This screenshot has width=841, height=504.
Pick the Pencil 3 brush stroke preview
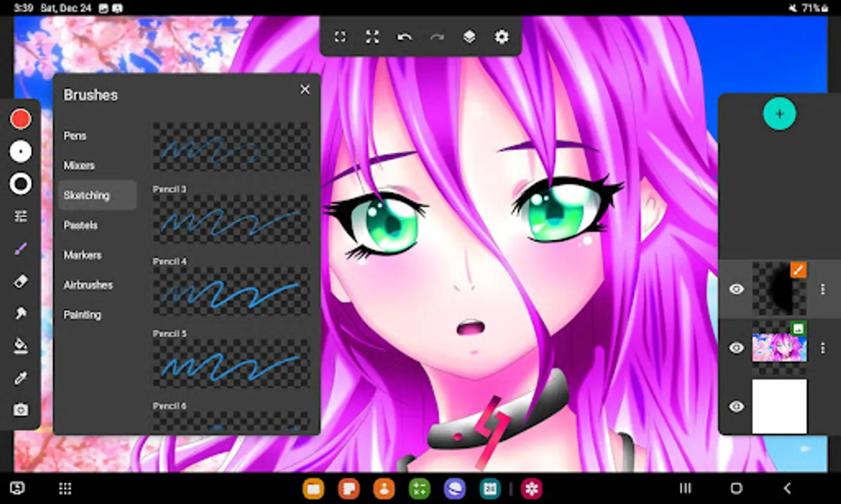pos(231,219)
